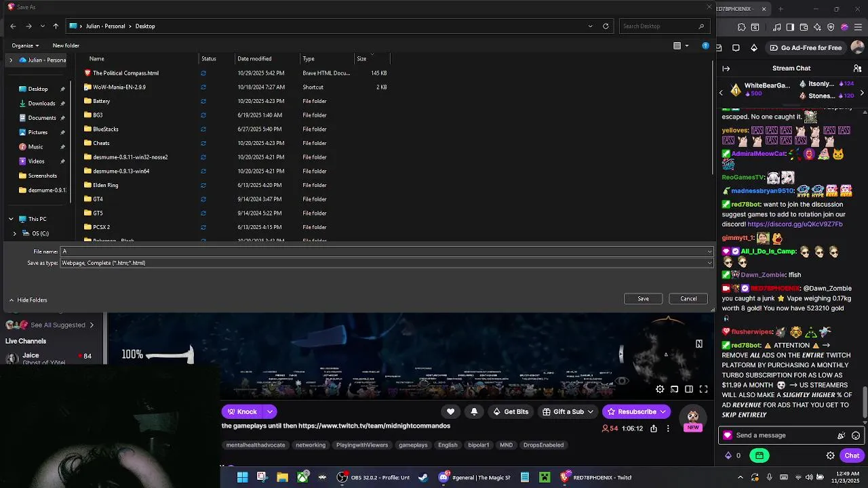Sort files by Type column header

point(309,59)
